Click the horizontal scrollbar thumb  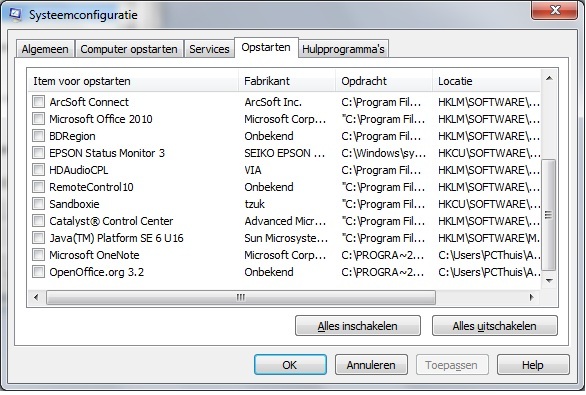click(x=241, y=297)
